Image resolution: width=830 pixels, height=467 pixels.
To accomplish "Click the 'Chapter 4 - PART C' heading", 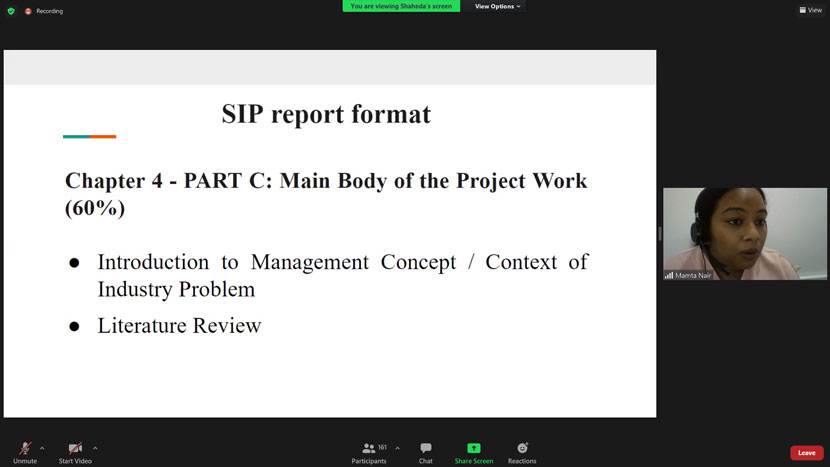I will click(326, 194).
